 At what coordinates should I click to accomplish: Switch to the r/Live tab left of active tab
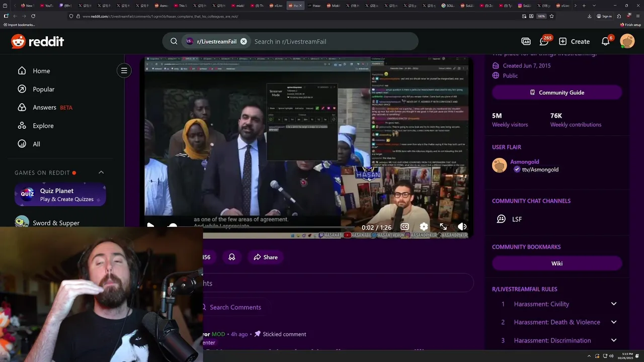pyautogui.click(x=276, y=6)
